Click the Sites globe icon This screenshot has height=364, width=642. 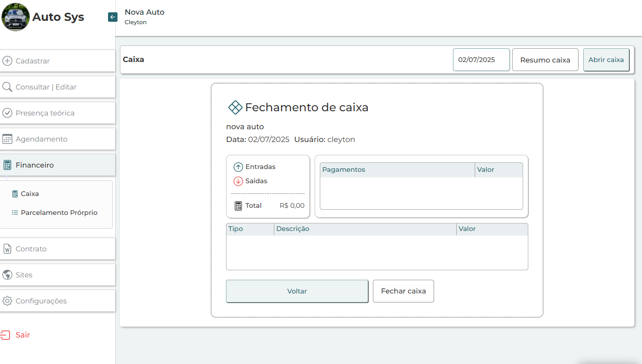click(x=7, y=275)
